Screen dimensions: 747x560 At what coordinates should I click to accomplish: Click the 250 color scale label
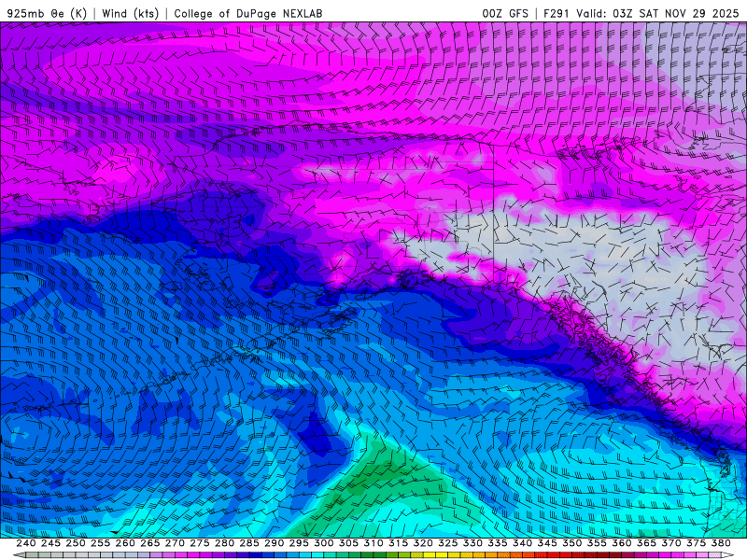point(76,543)
